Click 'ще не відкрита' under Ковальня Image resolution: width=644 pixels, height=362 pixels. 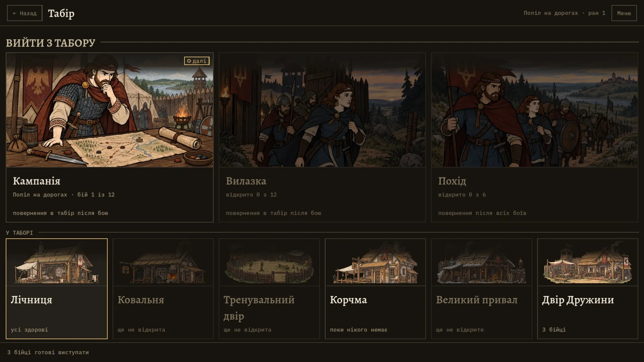[141, 330]
